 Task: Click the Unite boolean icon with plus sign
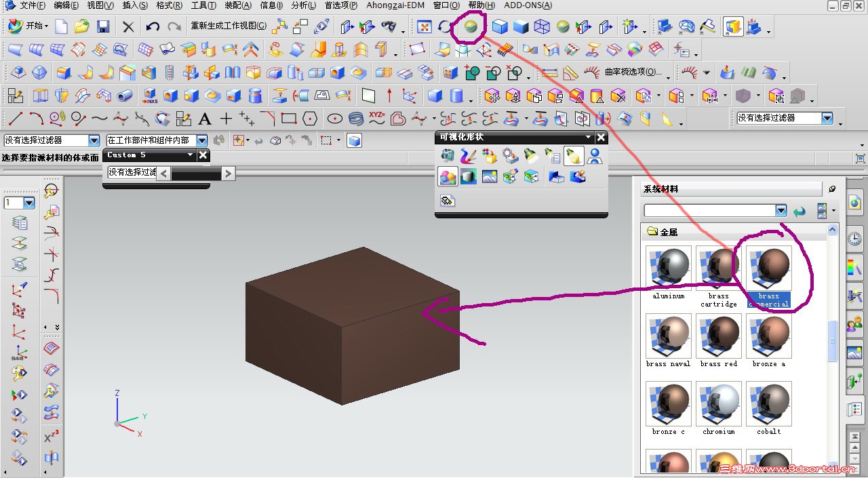pyautogui.click(x=473, y=73)
